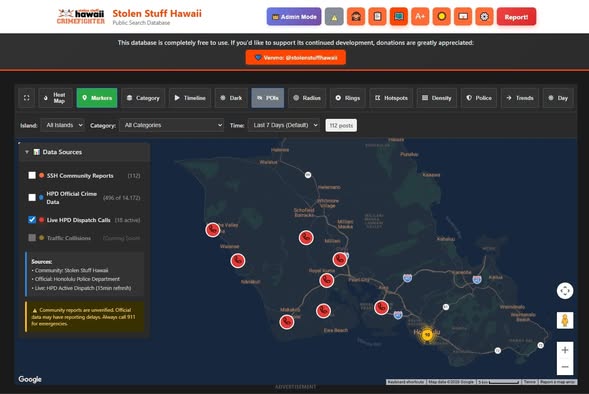Screen dimensions: 589x394
Task: Open settings with gear icon
Action: (484, 17)
